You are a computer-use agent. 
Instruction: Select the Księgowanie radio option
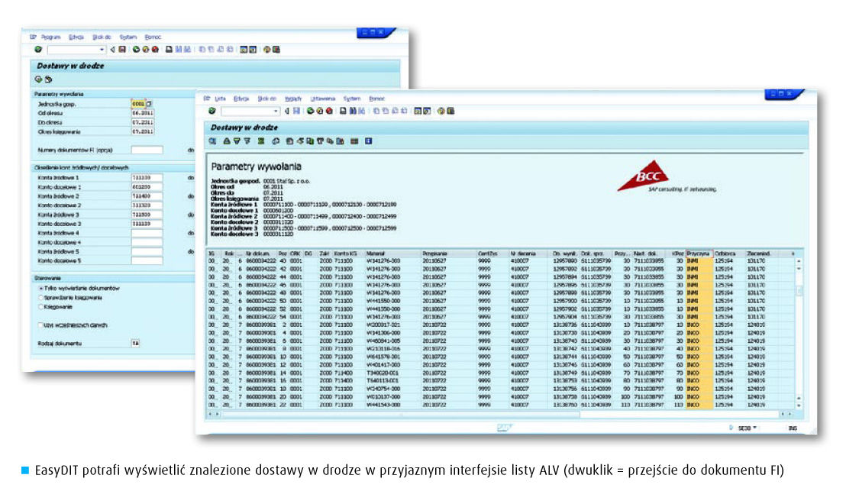click(41, 306)
